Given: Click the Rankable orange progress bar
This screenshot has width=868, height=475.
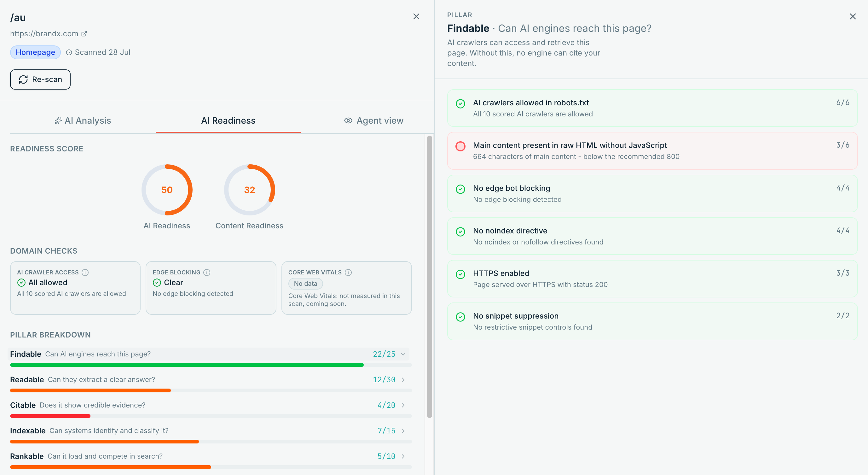Looking at the screenshot, I should [x=111, y=467].
